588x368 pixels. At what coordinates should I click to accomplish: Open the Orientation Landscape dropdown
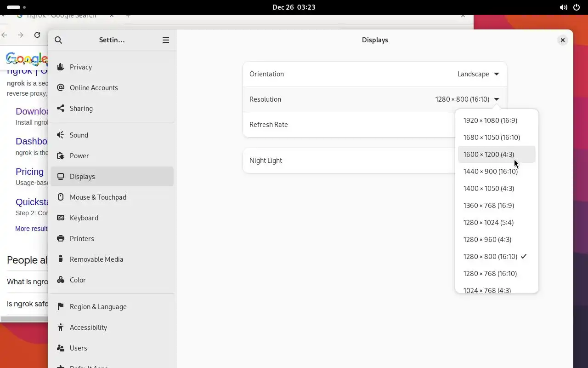click(x=478, y=74)
